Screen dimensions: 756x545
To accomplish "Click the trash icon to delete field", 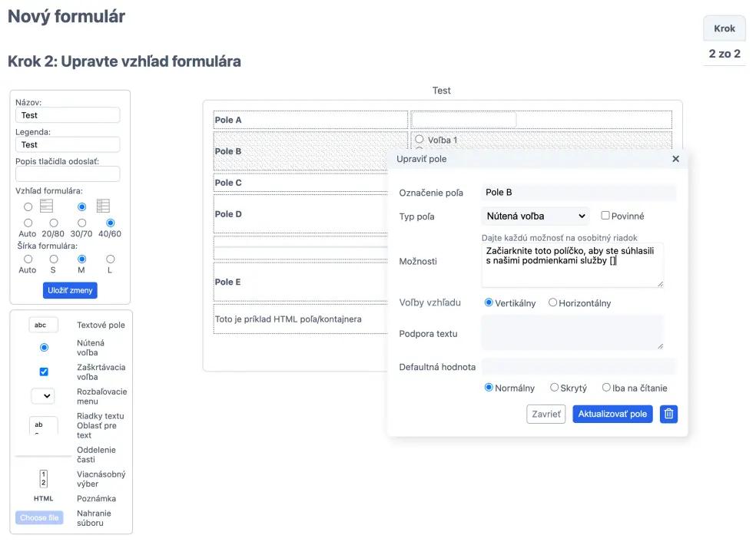I will click(668, 415).
